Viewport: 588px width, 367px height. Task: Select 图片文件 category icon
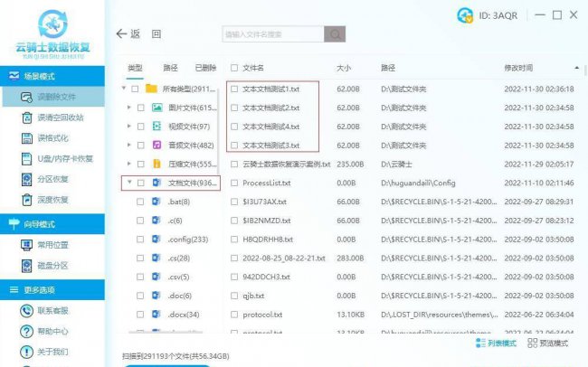point(156,108)
